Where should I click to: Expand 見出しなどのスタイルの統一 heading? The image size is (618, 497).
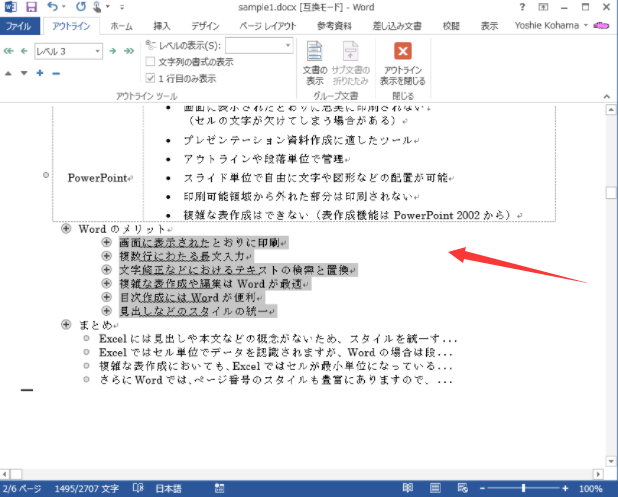(106, 311)
